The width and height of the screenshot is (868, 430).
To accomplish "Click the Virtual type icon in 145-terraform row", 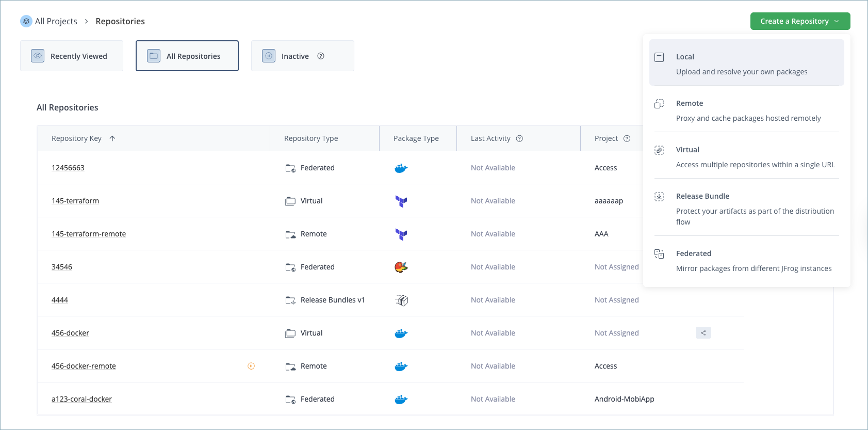I will [x=291, y=201].
